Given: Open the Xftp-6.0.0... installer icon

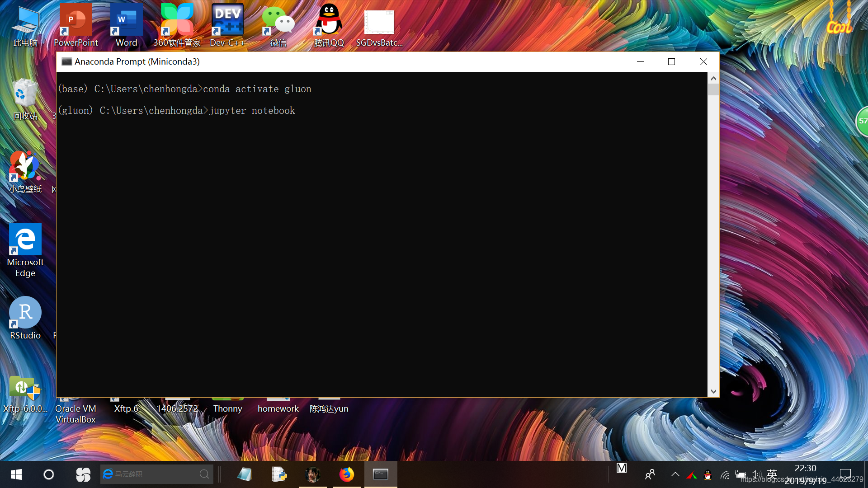Looking at the screenshot, I should (x=25, y=394).
